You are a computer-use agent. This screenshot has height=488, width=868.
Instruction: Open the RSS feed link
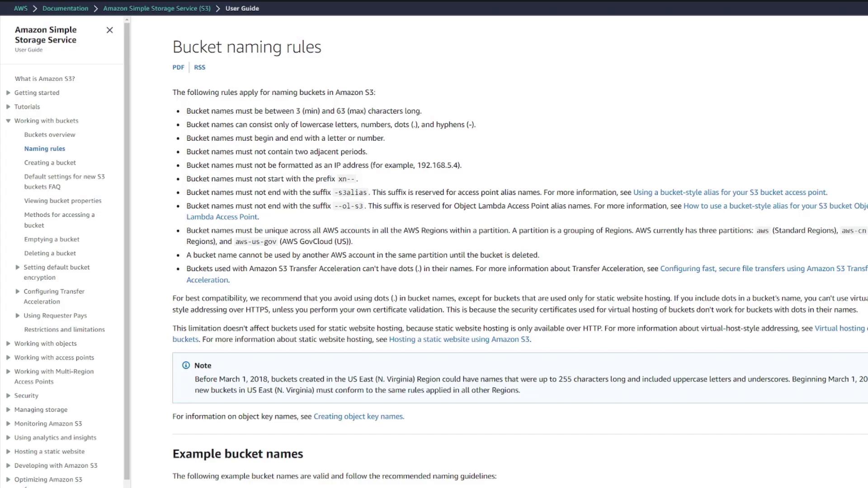(x=199, y=67)
